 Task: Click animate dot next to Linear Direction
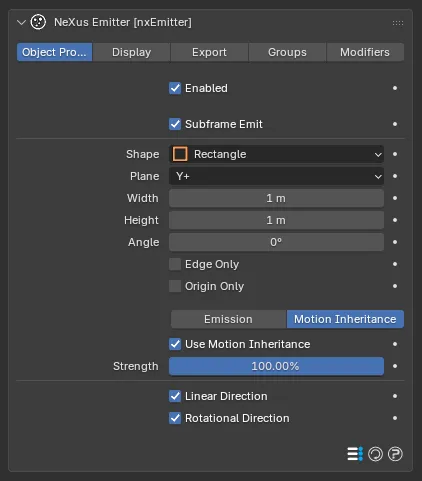pos(395,396)
